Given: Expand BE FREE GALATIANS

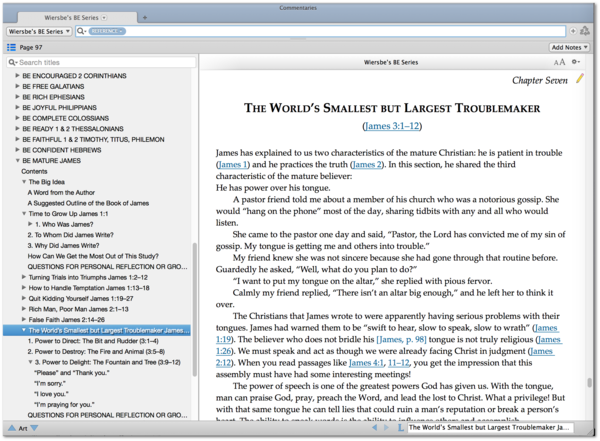Looking at the screenshot, I should click(17, 87).
